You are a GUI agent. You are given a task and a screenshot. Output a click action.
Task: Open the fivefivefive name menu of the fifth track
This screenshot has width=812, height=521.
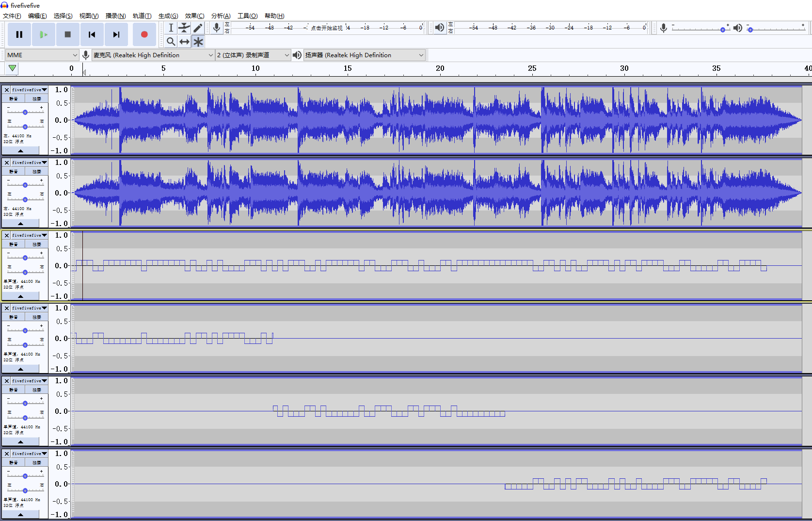pyautogui.click(x=30, y=381)
